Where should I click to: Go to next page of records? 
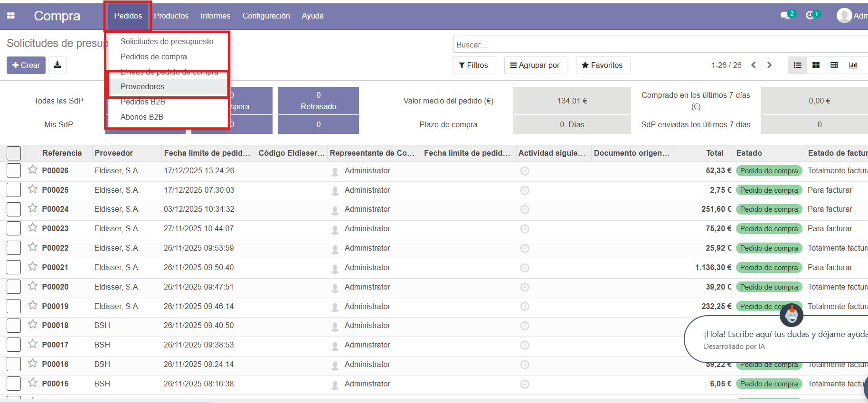coord(770,65)
